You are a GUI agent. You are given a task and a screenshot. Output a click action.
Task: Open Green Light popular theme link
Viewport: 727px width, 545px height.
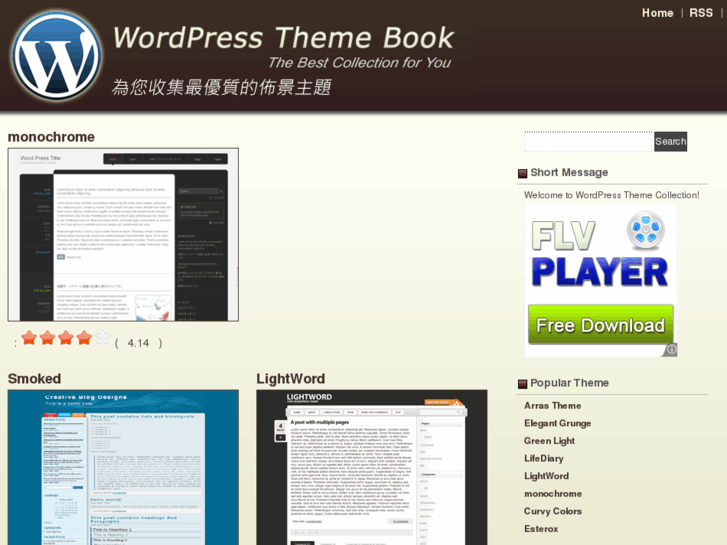tap(549, 441)
